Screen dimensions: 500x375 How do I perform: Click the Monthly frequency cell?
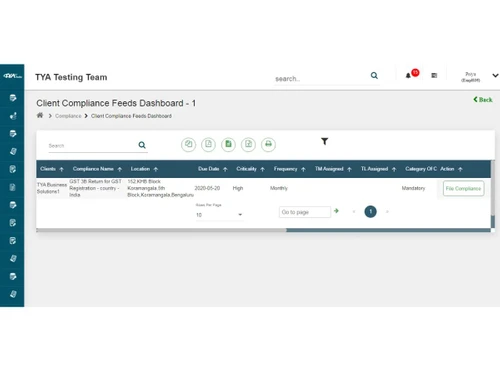279,188
